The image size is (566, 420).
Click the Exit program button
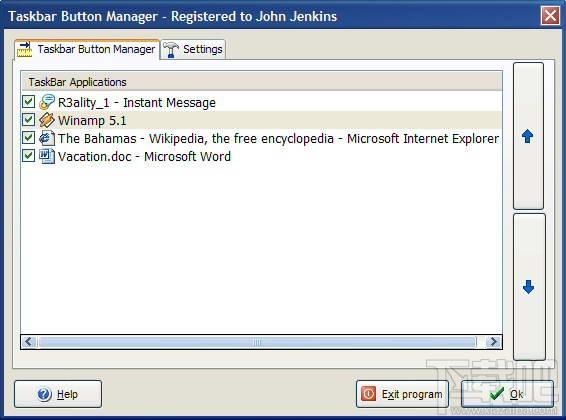tap(402, 394)
